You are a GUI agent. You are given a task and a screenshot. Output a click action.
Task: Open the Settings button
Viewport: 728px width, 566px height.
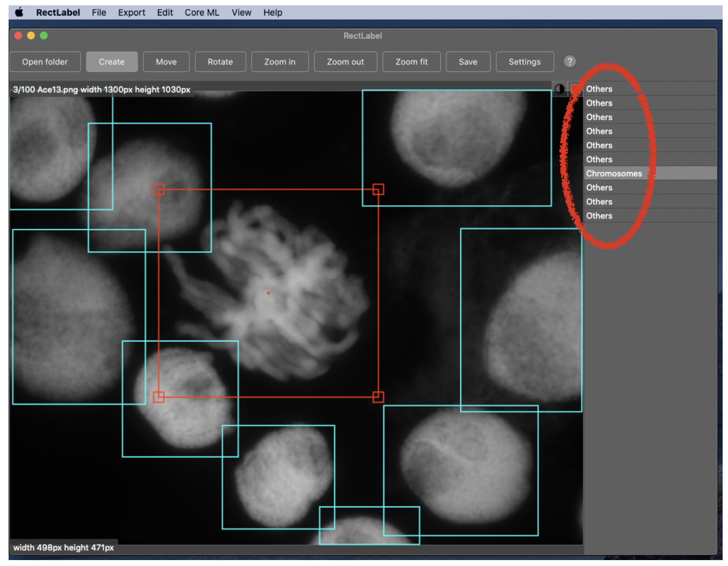(x=525, y=62)
